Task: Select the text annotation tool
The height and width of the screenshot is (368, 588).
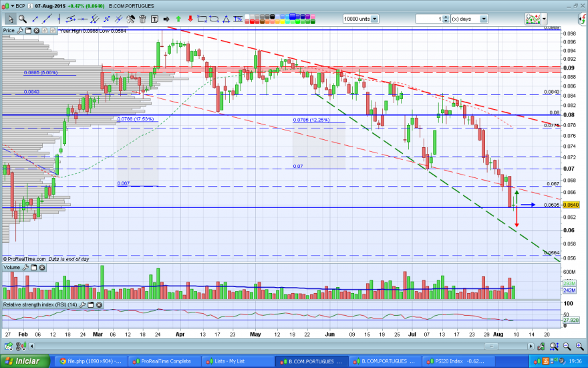Action: click(154, 19)
